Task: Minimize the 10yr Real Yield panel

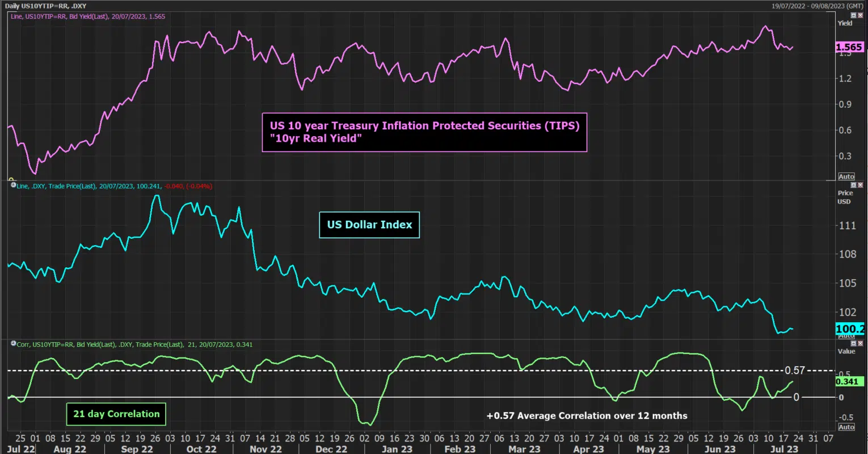Action: pos(853,15)
